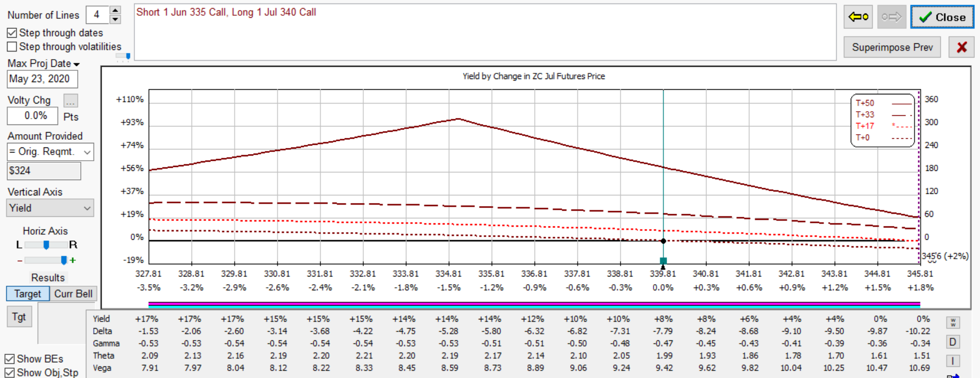The image size is (980, 378).
Task: Click the T+0 legend line sample
Action: coord(901,138)
